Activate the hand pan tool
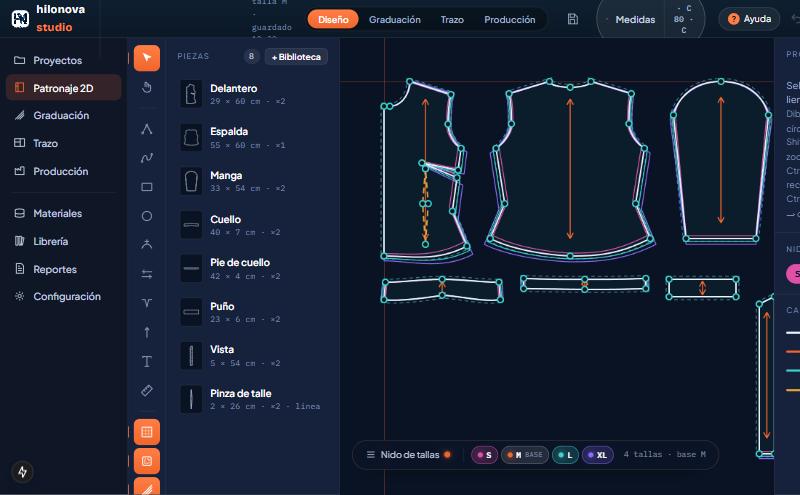Screen dimensions: 800x495 pos(147,88)
